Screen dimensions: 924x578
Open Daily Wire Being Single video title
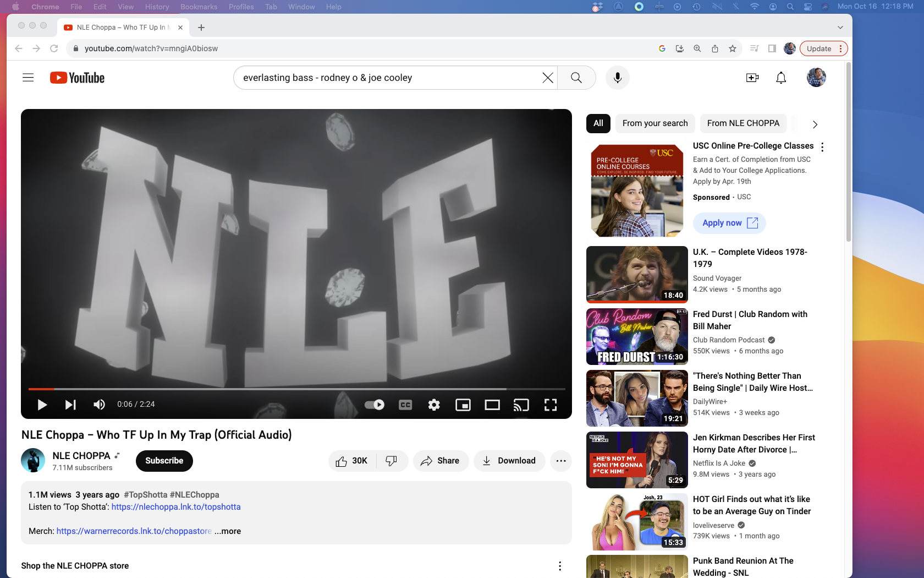tap(753, 382)
